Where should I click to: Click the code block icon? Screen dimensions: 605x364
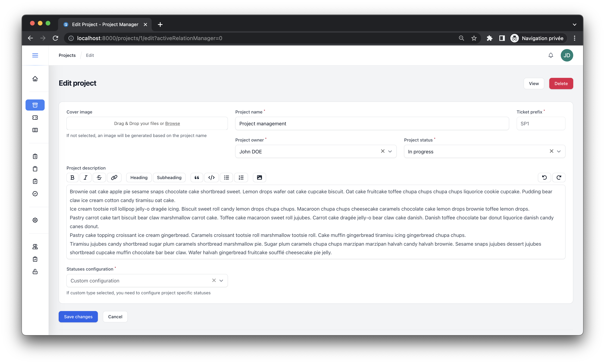(x=211, y=178)
